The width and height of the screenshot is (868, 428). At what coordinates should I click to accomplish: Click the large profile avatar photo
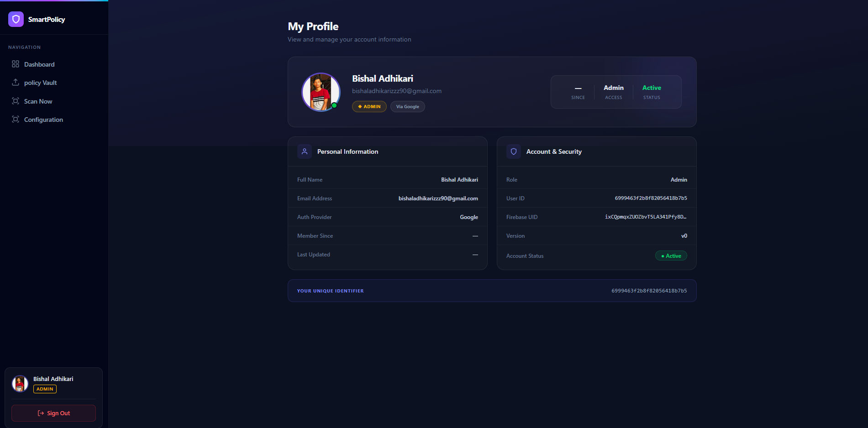321,92
